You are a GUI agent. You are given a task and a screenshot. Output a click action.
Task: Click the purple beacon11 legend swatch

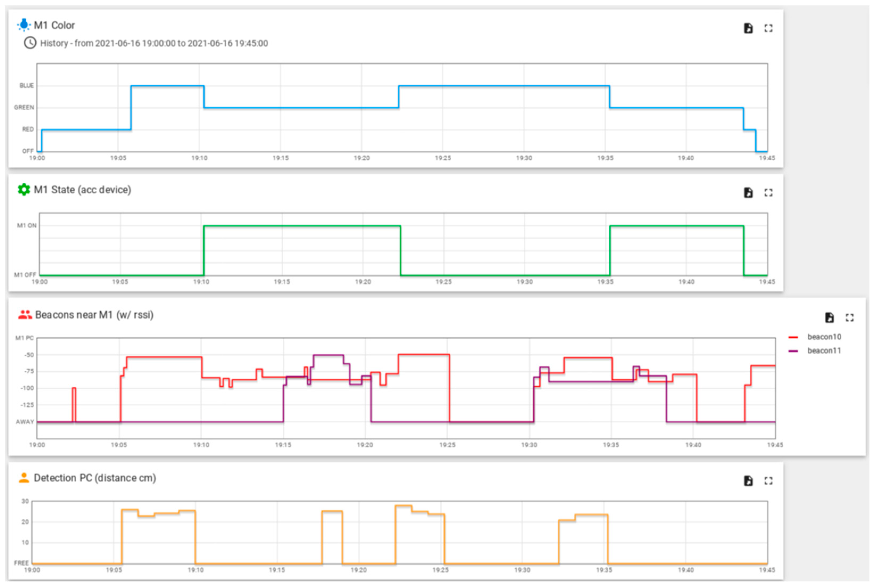(793, 351)
